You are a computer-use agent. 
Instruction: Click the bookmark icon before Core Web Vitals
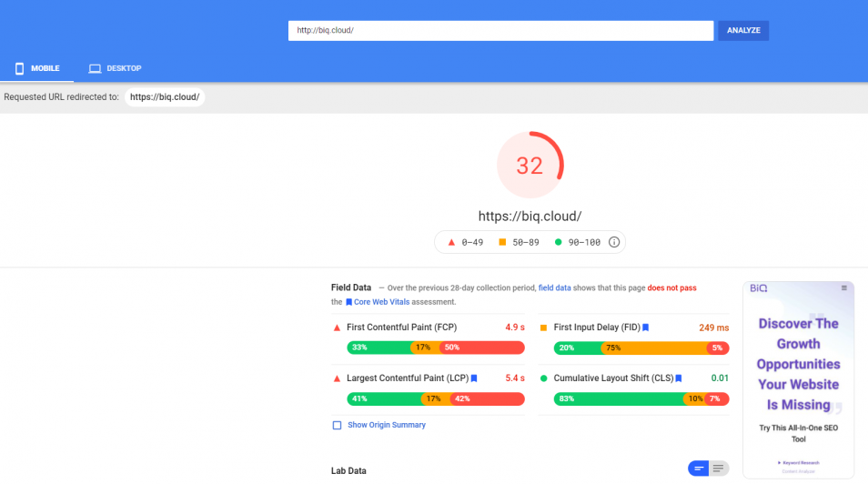pos(348,302)
